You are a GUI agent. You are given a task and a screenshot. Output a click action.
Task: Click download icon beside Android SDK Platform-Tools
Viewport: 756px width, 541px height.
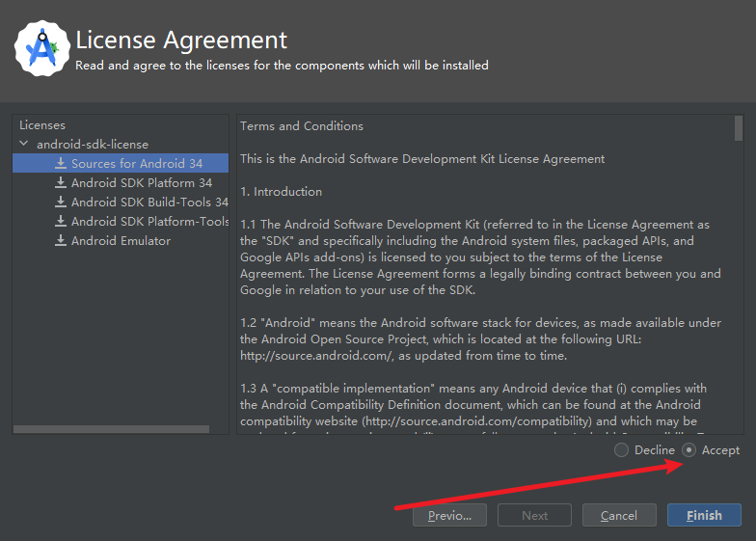point(61,222)
